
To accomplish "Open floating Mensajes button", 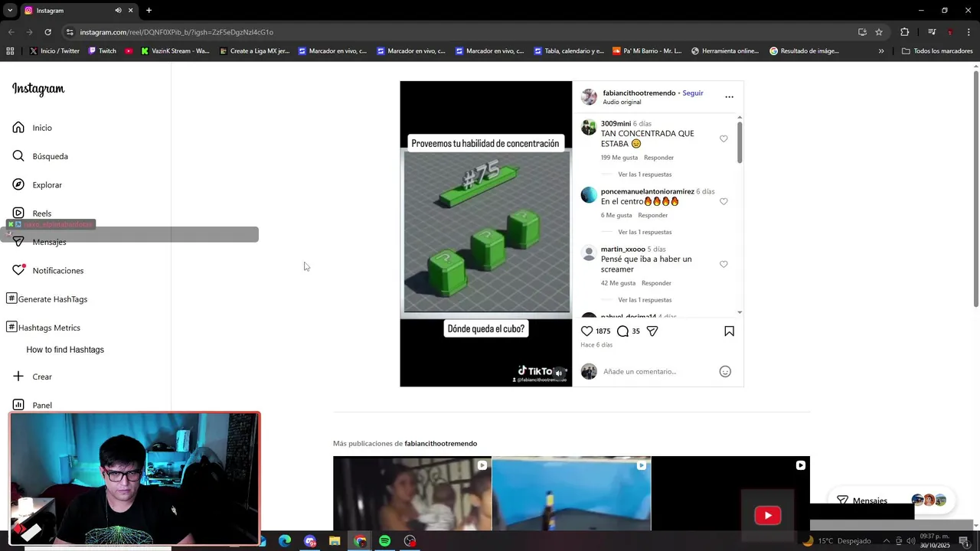I will tap(891, 500).
